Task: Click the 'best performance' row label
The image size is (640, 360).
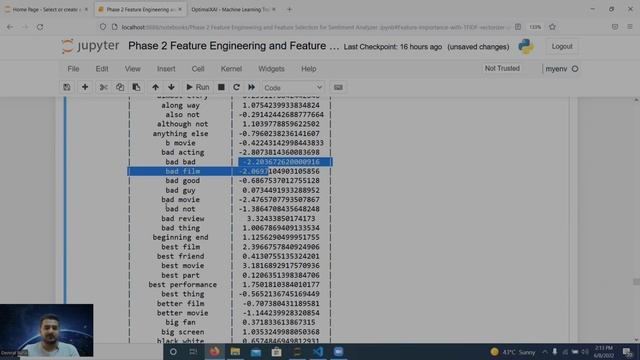Action: point(182,284)
